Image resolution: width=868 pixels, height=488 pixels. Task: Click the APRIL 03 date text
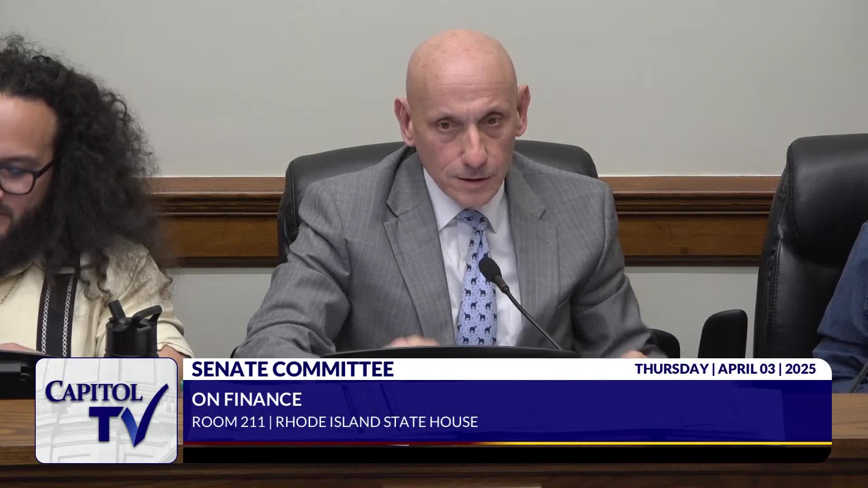(x=746, y=369)
